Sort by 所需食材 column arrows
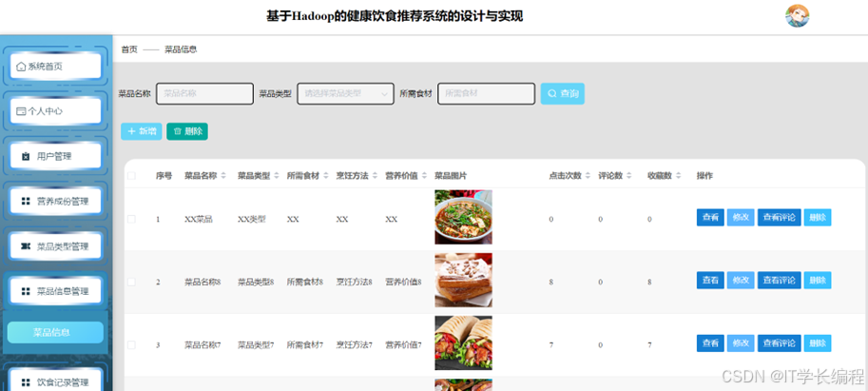 325,176
